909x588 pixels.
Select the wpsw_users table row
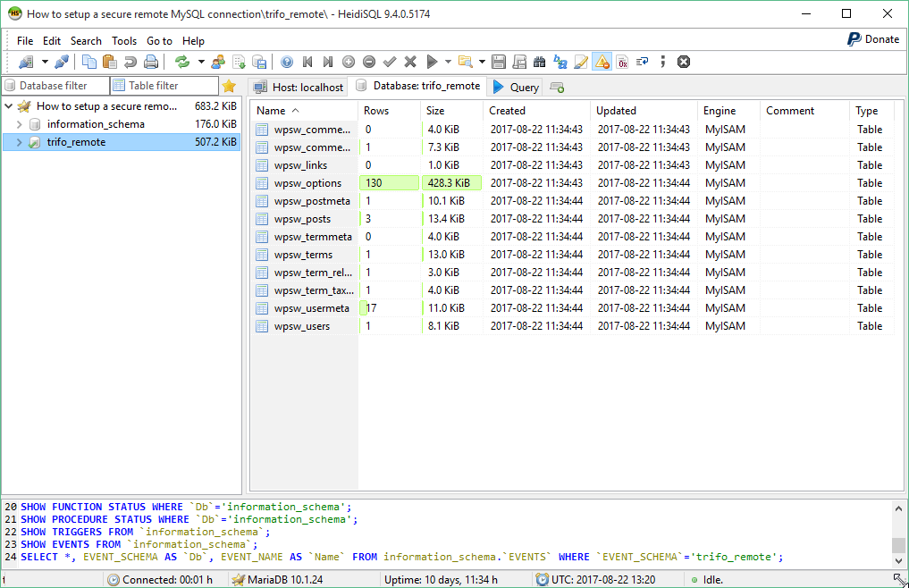click(x=574, y=326)
